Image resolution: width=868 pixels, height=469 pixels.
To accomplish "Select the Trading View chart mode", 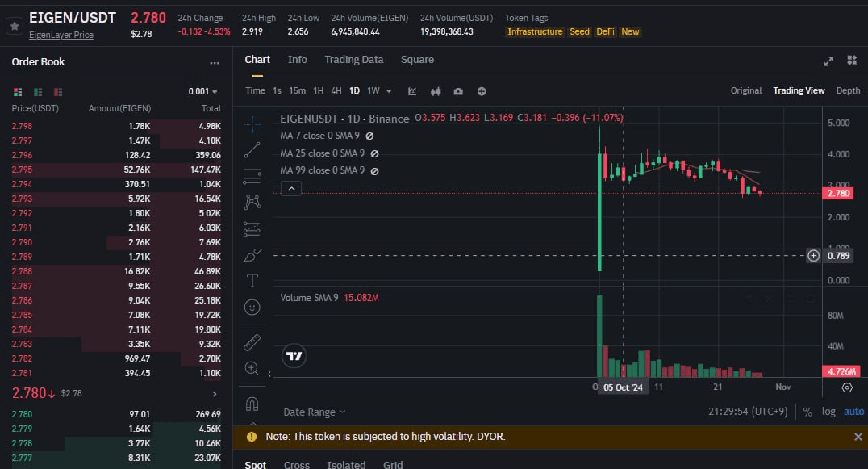I will click(x=799, y=90).
